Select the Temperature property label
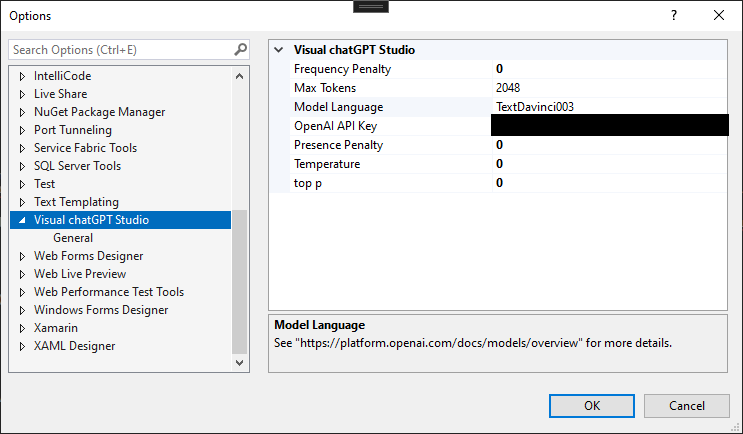Viewport: 743px width, 434px height. (327, 163)
